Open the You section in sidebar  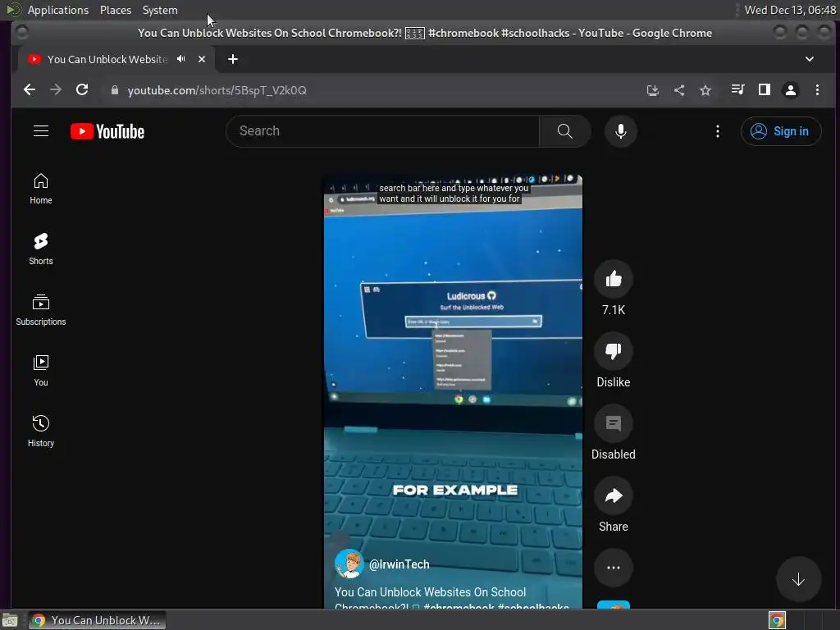click(41, 371)
